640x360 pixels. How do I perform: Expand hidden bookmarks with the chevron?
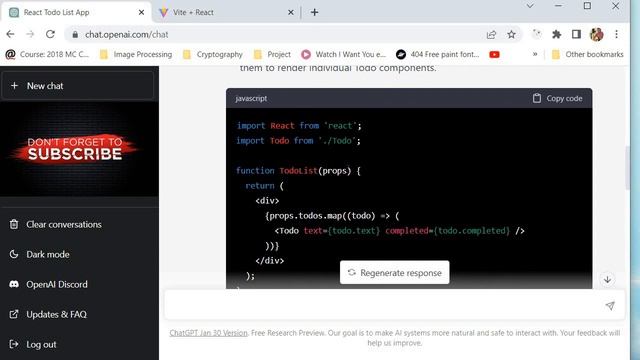535,54
